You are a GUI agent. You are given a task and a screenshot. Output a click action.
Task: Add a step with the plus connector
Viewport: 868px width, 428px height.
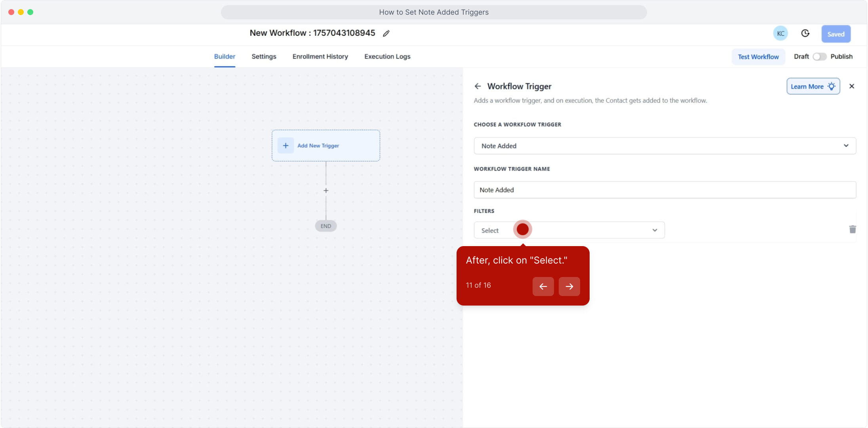pos(326,191)
